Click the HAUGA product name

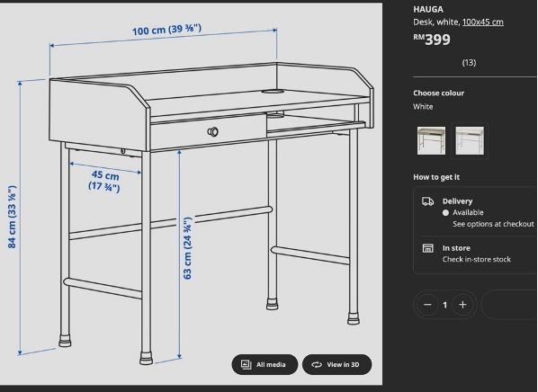coord(428,9)
